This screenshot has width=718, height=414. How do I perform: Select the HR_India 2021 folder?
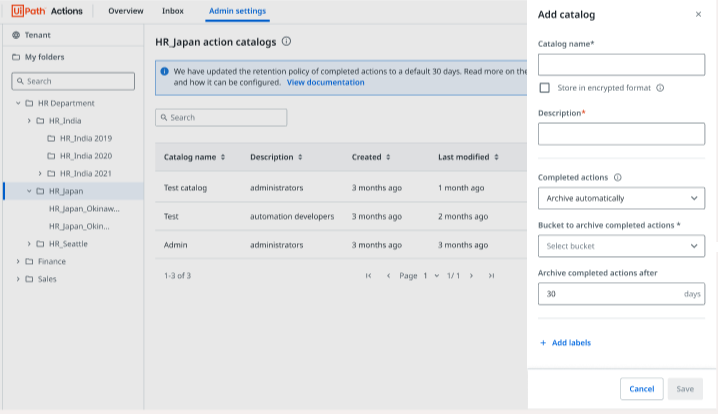pyautogui.click(x=86, y=174)
